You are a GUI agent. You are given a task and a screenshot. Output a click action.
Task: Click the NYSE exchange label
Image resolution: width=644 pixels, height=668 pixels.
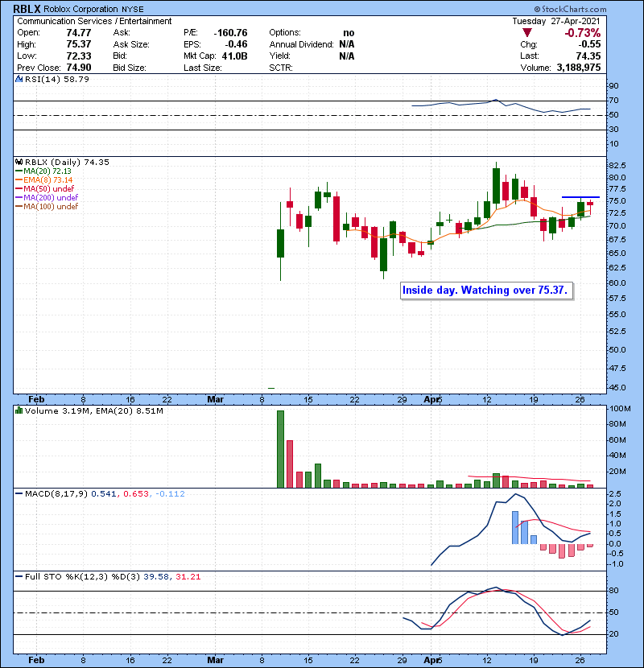pyautogui.click(x=133, y=10)
